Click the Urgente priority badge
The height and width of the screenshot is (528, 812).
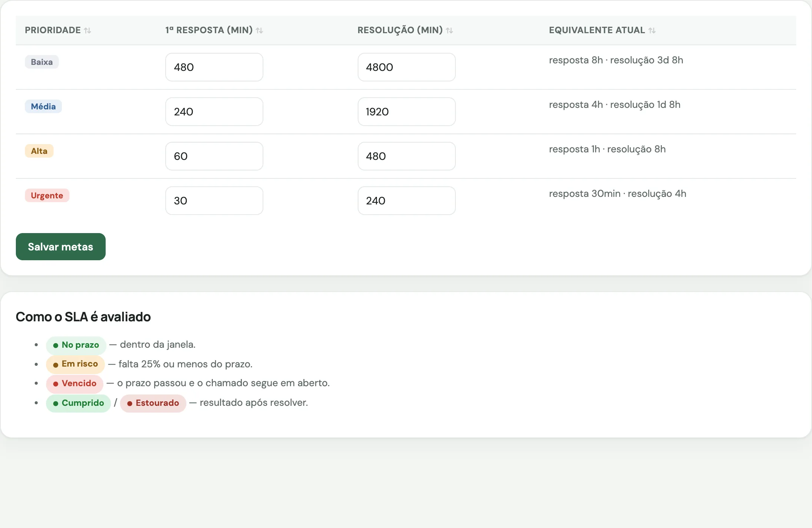(x=47, y=195)
